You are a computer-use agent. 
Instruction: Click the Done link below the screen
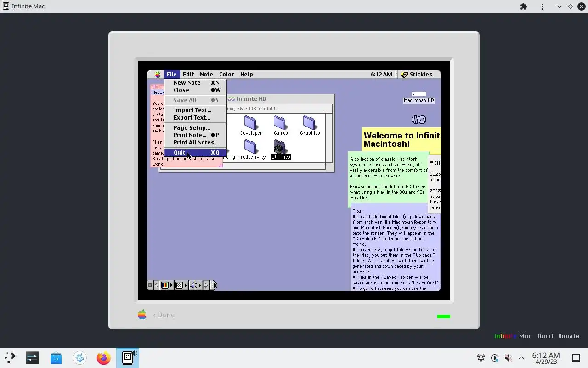point(164,315)
